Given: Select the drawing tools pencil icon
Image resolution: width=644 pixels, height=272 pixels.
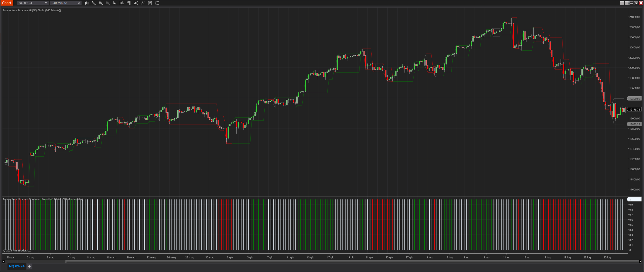Looking at the screenshot, I should click(x=94, y=3).
